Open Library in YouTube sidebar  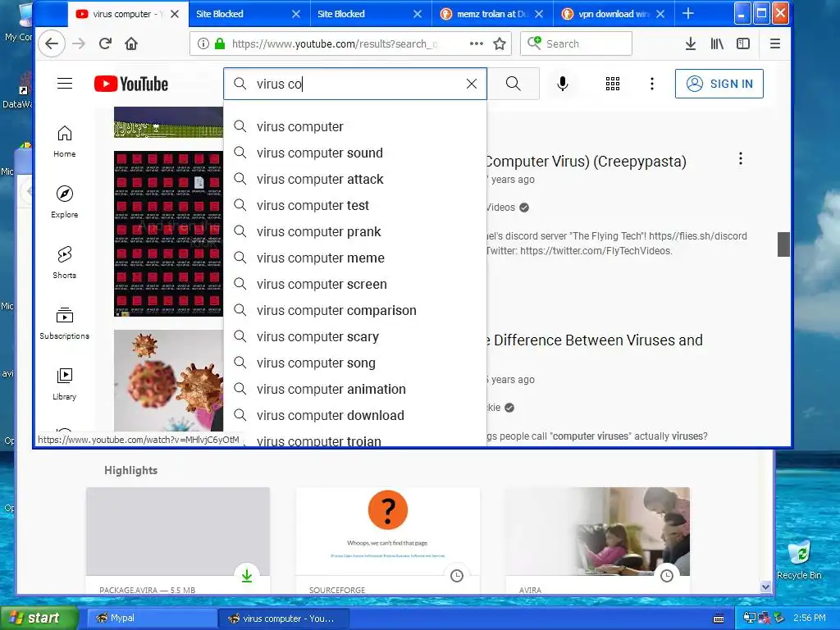[64, 384]
